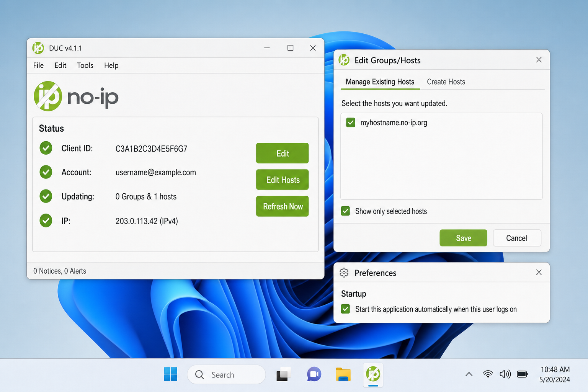Click the large no-ip logo in DUC window
The image size is (588, 392).
click(76, 96)
